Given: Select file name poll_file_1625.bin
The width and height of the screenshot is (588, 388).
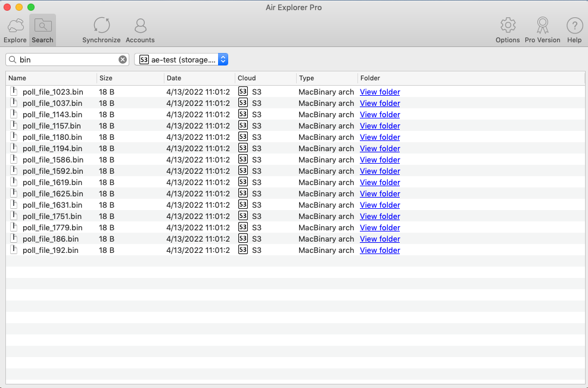Looking at the screenshot, I should [53, 193].
